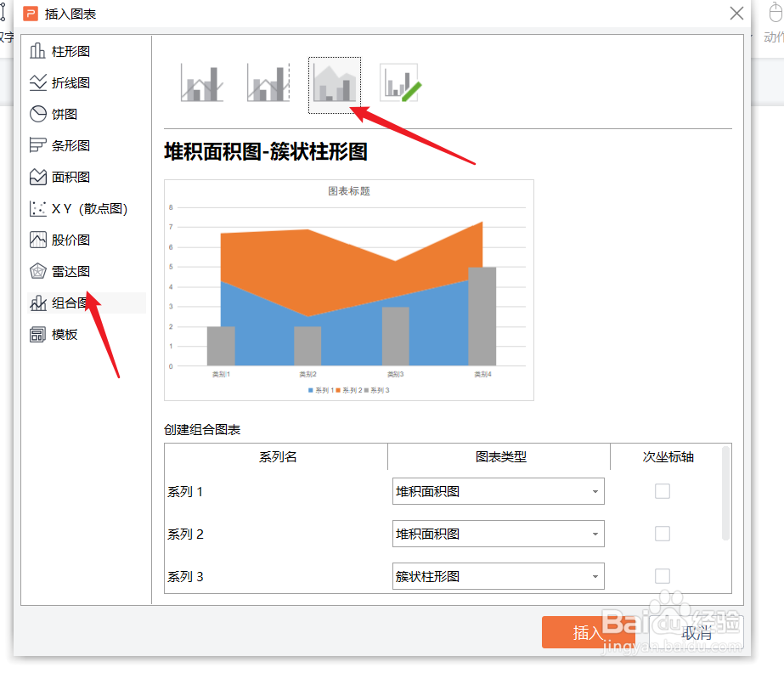Close the 插入图表 dialog
Image resolution: width=784 pixels, height=673 pixels.
pos(736,14)
